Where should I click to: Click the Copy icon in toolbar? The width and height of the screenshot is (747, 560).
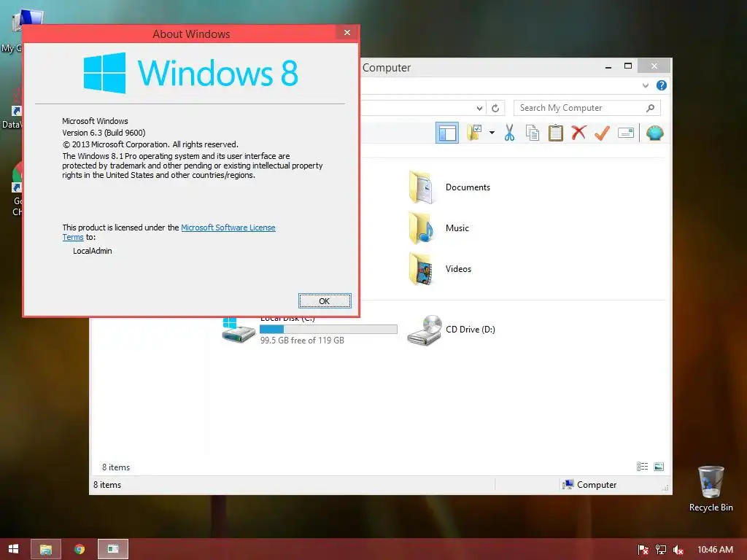(532, 133)
